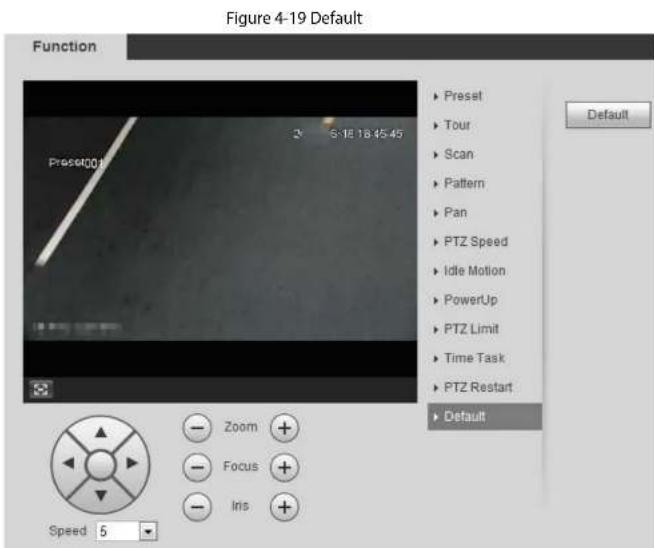
Task: Click the PTZ up arrow
Action: (x=101, y=433)
